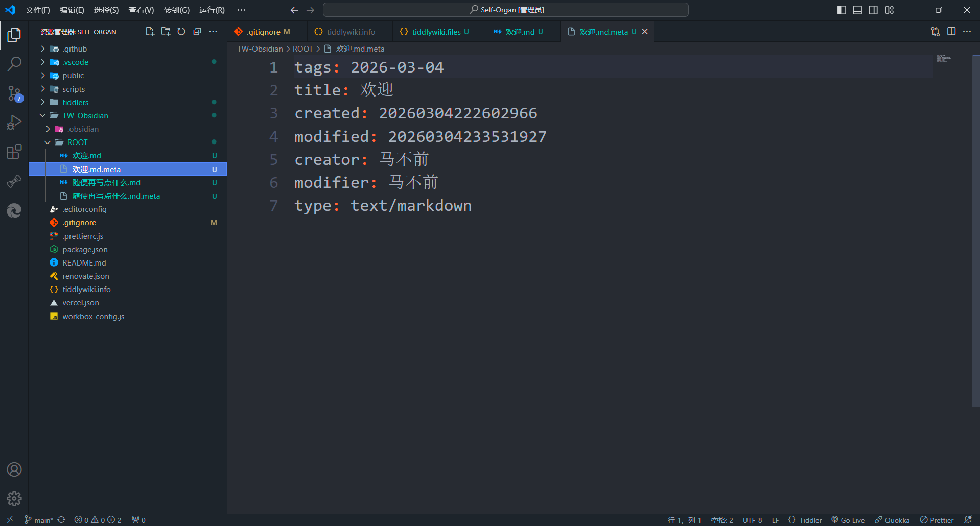The height and width of the screenshot is (526, 980).
Task: Open Source Control view with 7 changes
Action: (14, 93)
